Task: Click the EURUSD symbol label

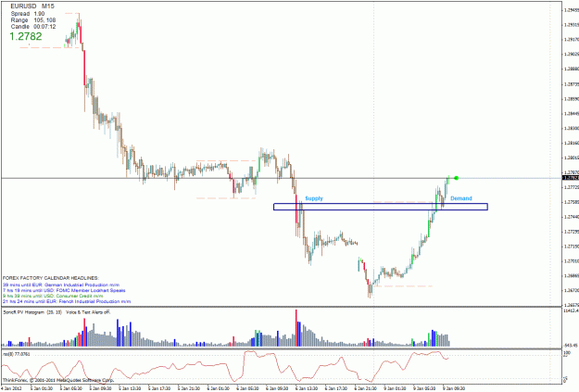Action: (24, 6)
